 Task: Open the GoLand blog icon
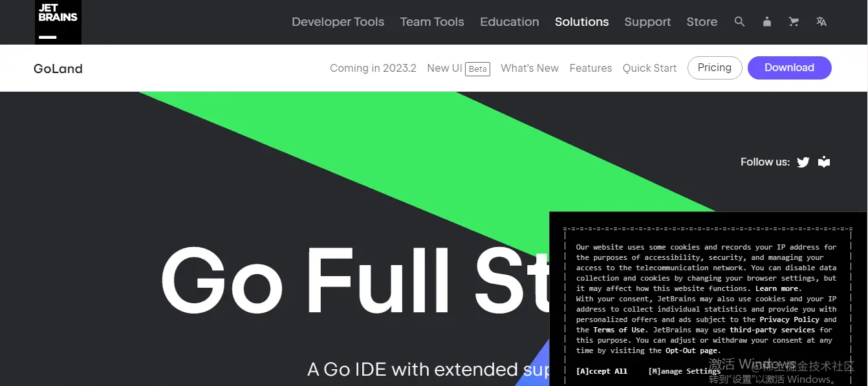pyautogui.click(x=824, y=162)
